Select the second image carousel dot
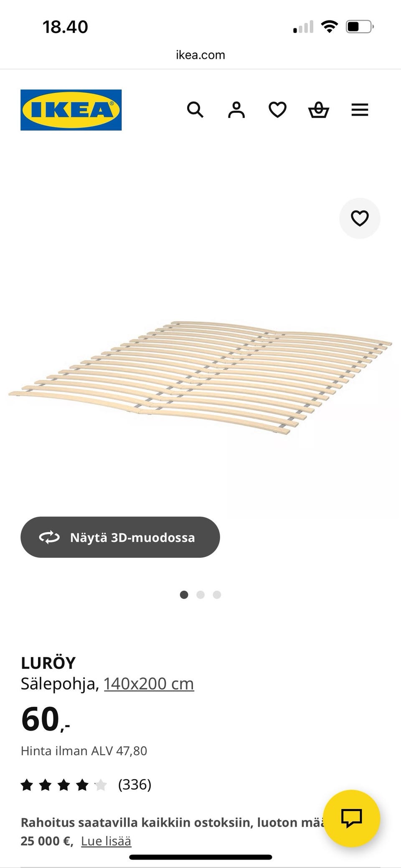Image resolution: width=401 pixels, height=868 pixels. pyautogui.click(x=200, y=594)
